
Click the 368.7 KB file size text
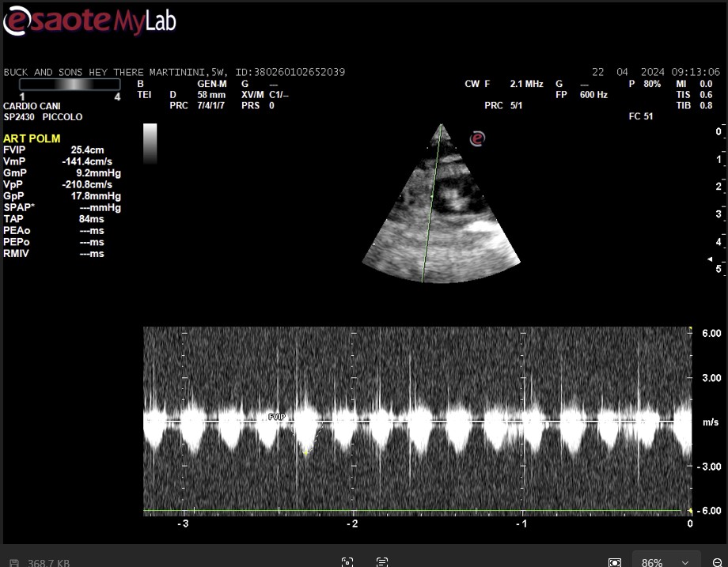click(49, 563)
